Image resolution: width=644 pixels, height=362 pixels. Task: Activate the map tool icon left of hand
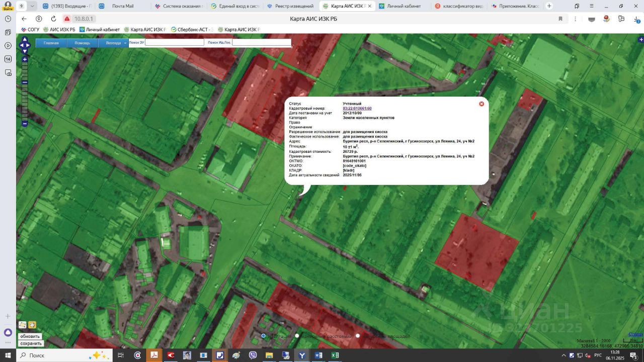point(22,325)
